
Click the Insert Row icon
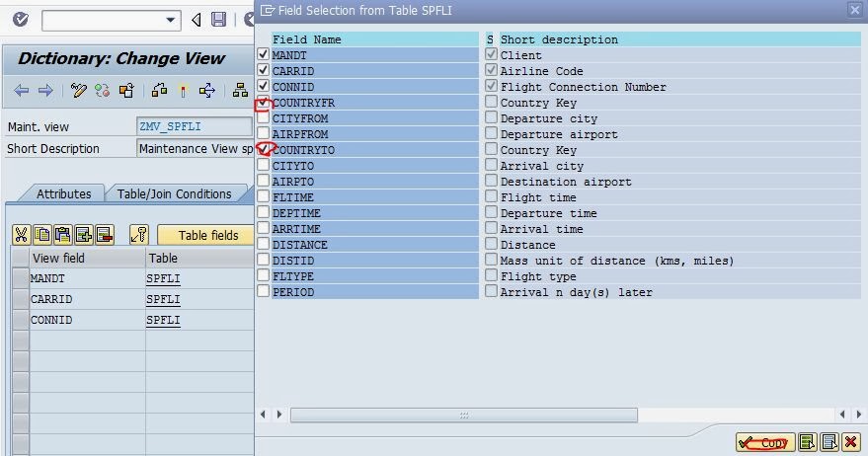(84, 235)
